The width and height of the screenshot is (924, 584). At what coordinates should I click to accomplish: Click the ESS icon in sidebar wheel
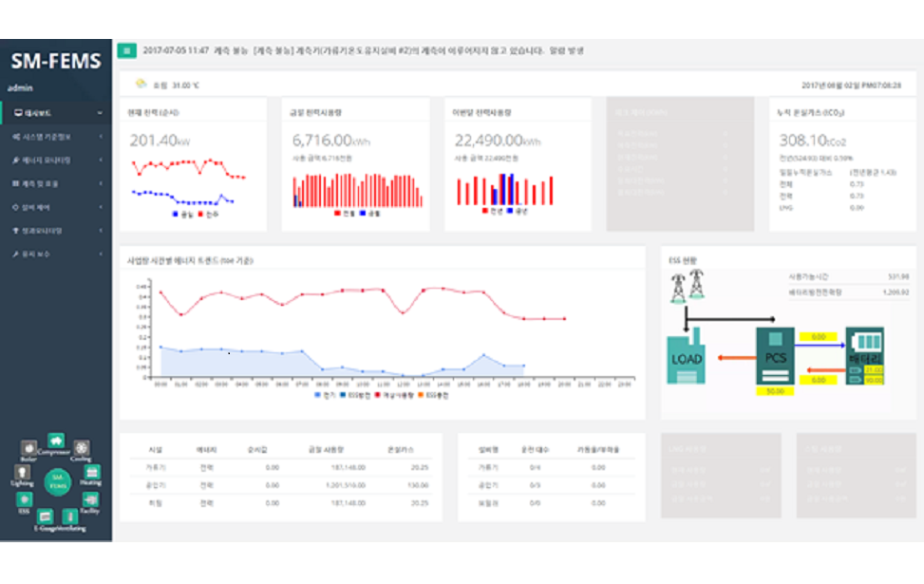point(25,500)
